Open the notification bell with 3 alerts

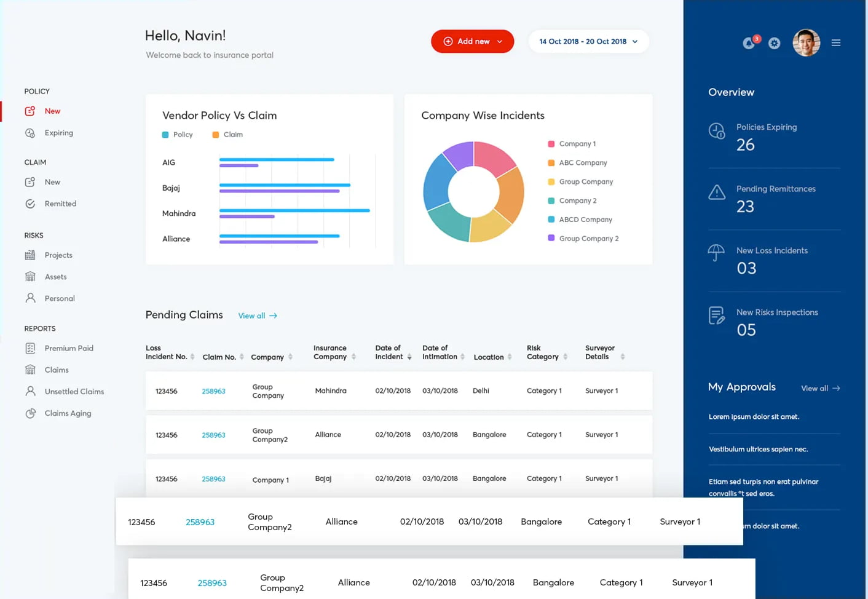[749, 43]
